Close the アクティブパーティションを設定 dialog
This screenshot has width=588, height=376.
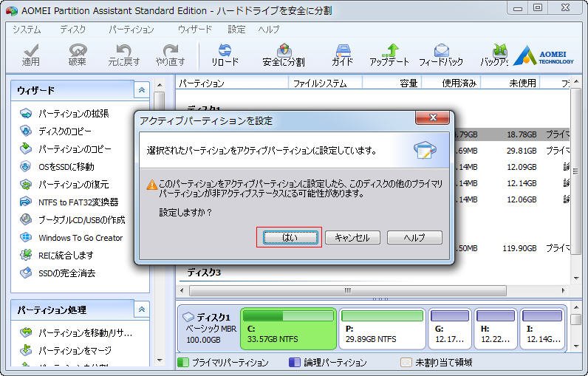pyautogui.click(x=432, y=117)
